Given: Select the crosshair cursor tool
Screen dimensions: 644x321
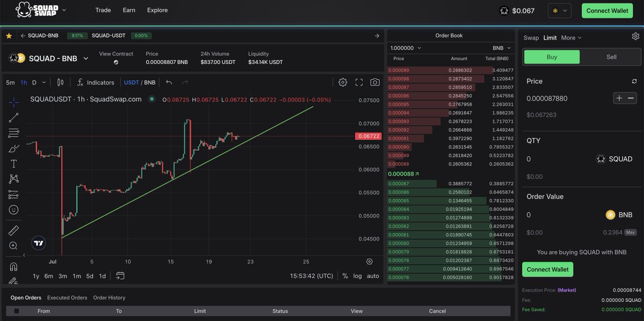Looking at the screenshot, I should 13,101.
